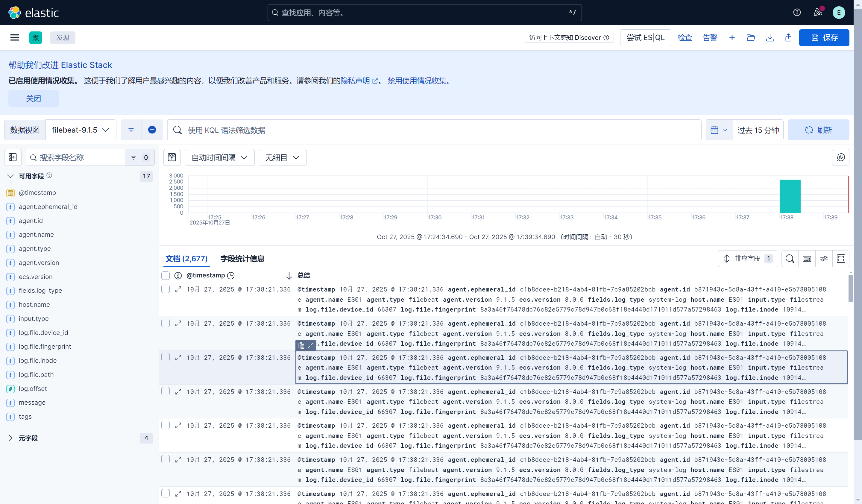Open the auto time interval dropdown
Screen dimensions: 862x504
click(x=220, y=157)
